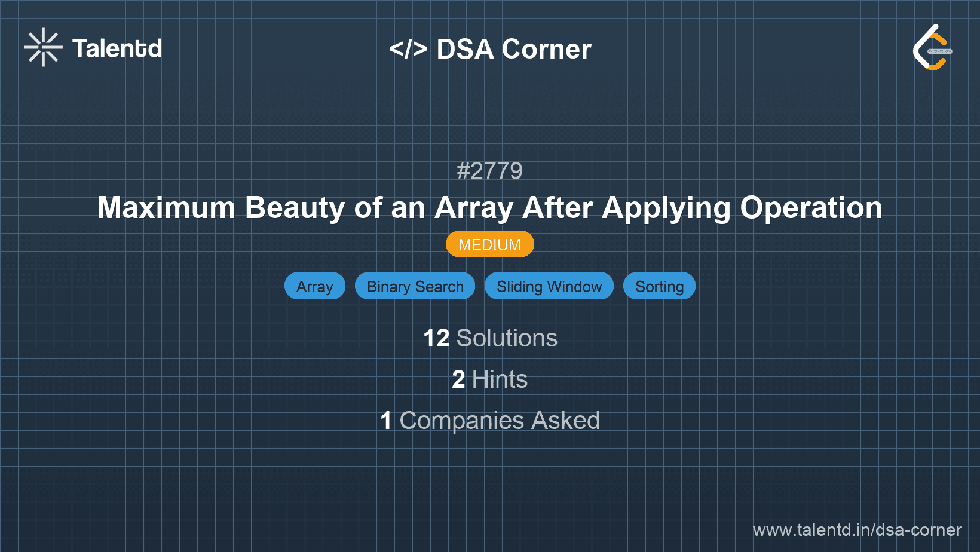Click the code bracket icon beside DSA Corner

point(409,49)
